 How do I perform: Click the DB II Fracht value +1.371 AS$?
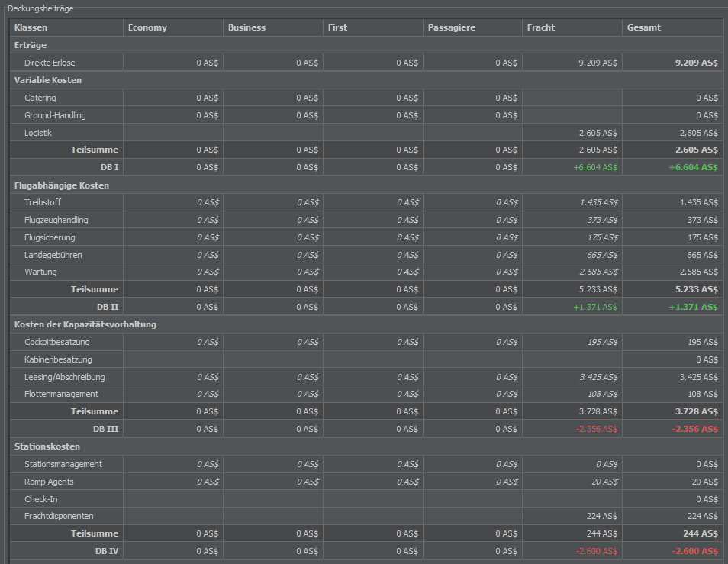point(595,307)
